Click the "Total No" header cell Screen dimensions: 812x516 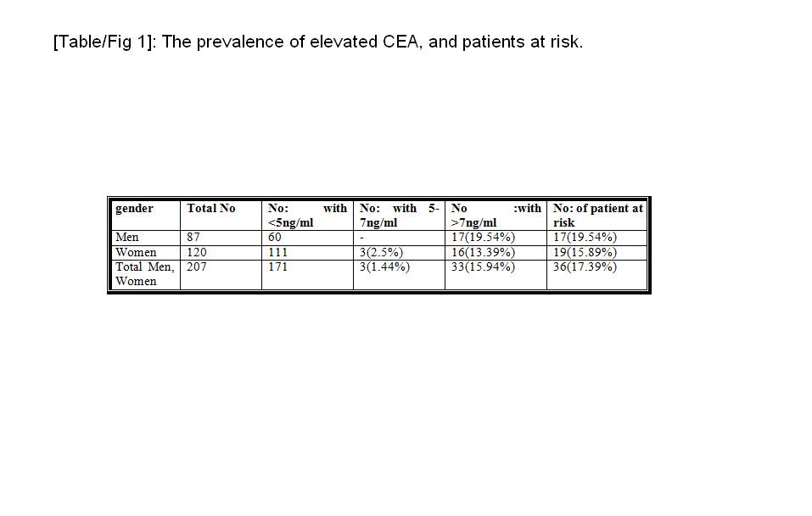point(211,209)
